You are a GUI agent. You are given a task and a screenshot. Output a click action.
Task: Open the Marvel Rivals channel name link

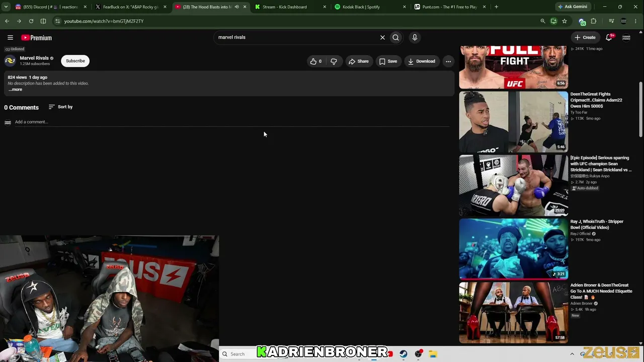pyautogui.click(x=34, y=58)
